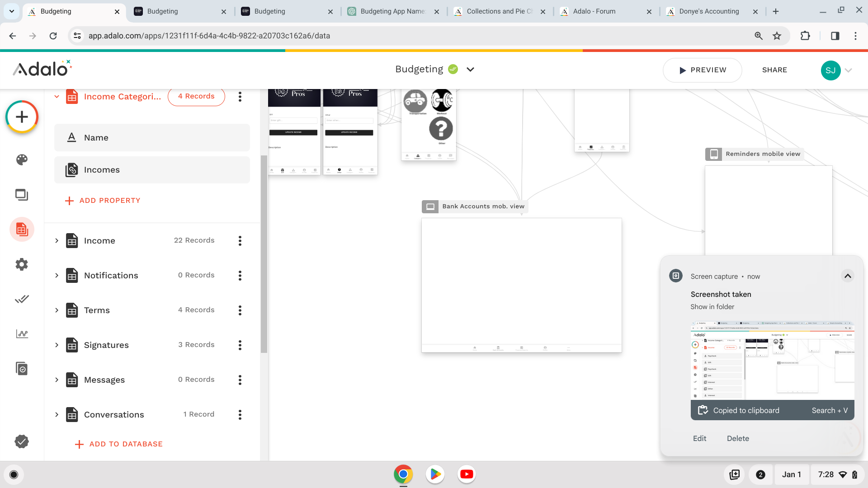Click the PREVIEW button
The image size is (868, 488).
[702, 70]
